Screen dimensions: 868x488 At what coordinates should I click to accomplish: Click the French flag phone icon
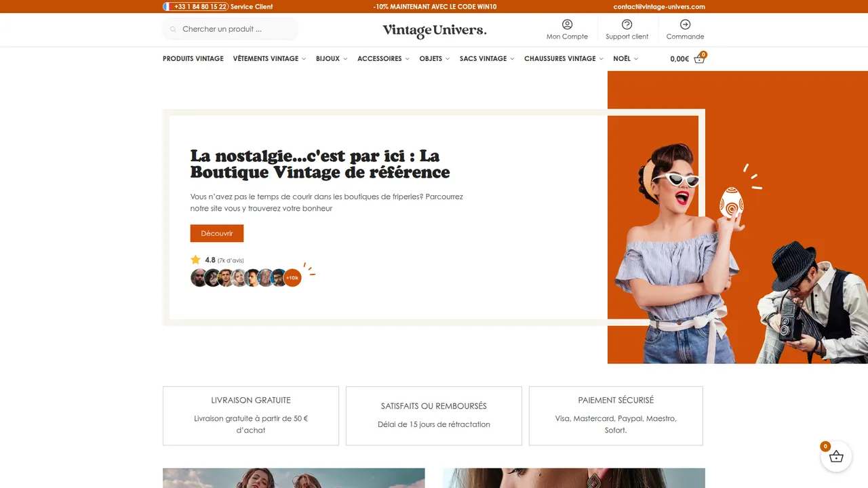(x=166, y=7)
